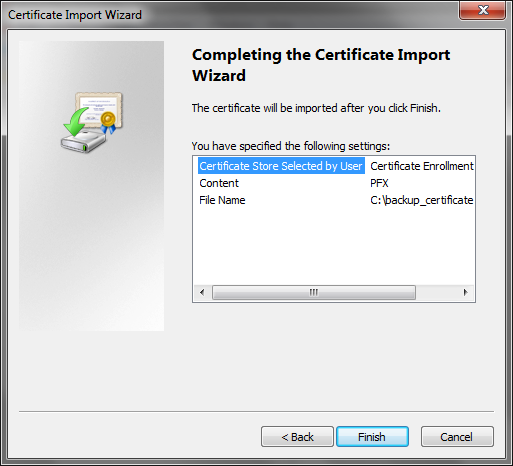This screenshot has height=466, width=513.
Task: Go back with the Back button
Action: click(297, 437)
